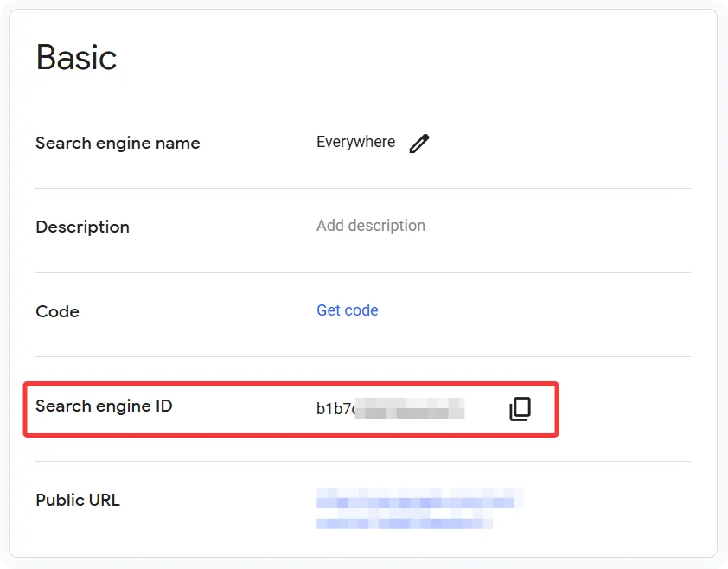Click the Public URL row label

[x=78, y=500]
